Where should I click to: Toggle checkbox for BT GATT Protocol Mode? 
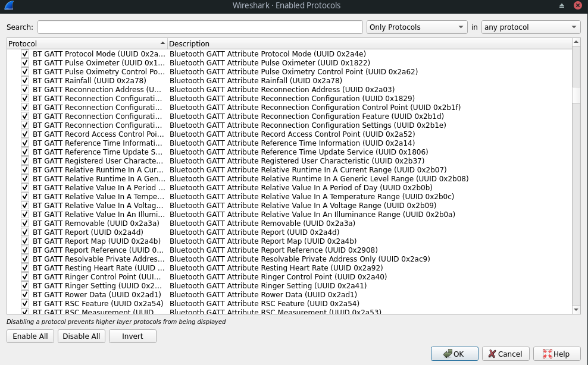25,54
